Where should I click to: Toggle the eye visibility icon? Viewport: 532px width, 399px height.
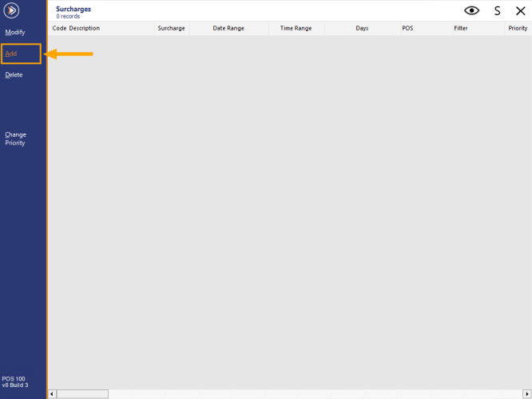pos(472,10)
